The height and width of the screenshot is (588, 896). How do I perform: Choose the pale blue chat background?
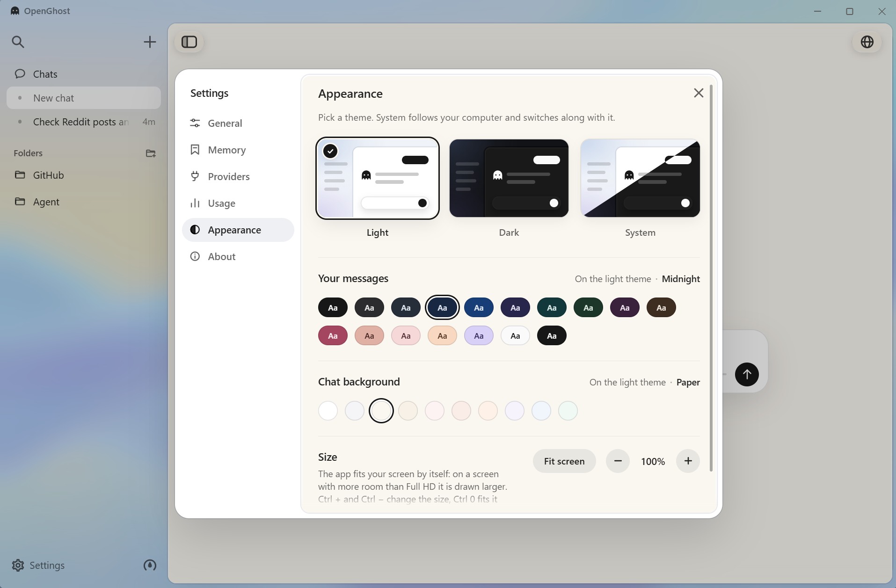point(541,411)
